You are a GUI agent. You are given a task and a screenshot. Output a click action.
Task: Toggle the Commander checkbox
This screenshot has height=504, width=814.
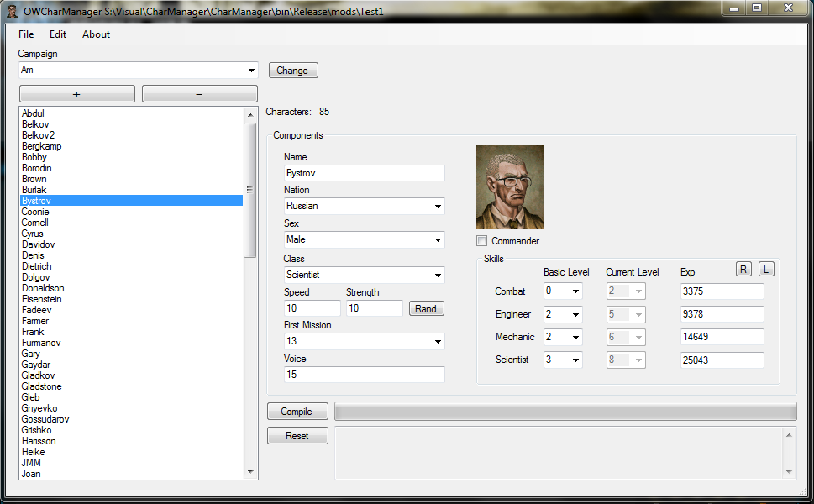pyautogui.click(x=481, y=241)
